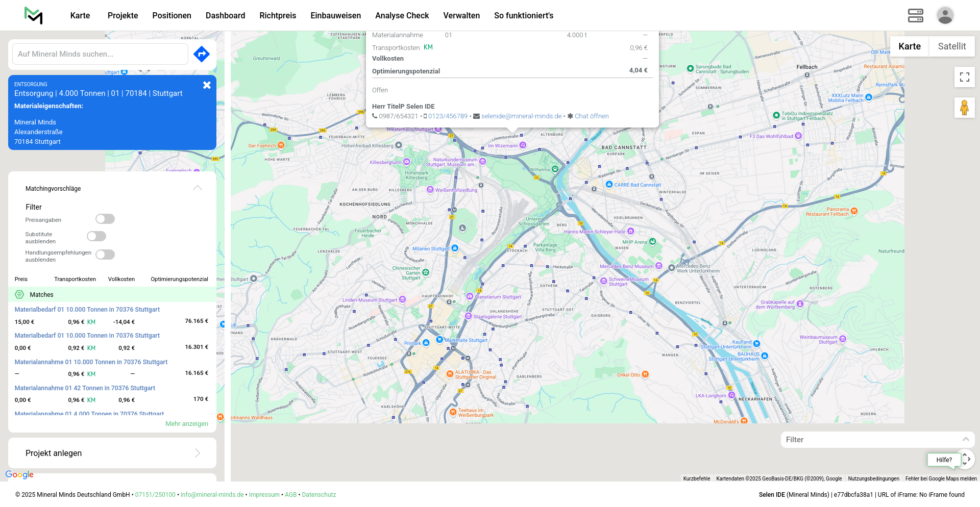The height and width of the screenshot is (507, 980).
Task: Close the Entsorgung info card
Action: 207,85
